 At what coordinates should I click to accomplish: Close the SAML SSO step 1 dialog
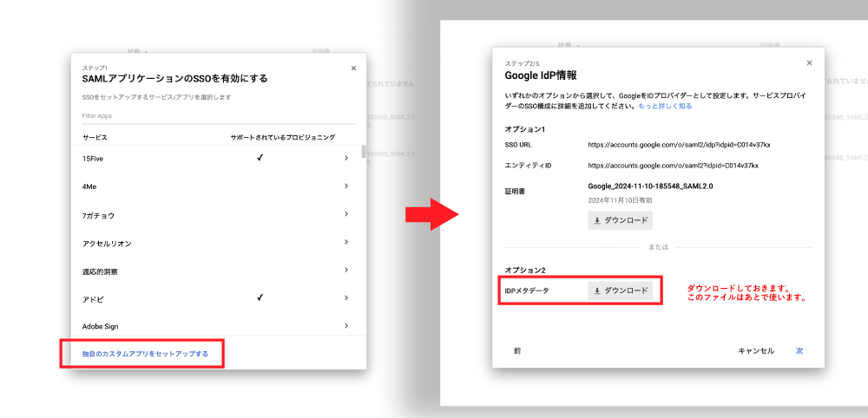point(354,68)
